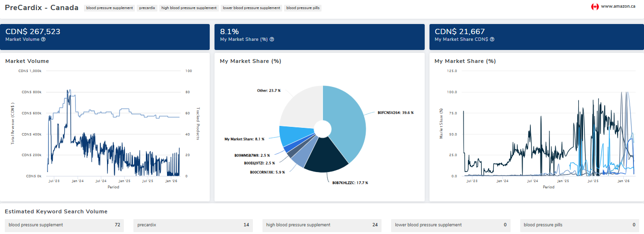Click the Canada flag icon

(x=595, y=7)
